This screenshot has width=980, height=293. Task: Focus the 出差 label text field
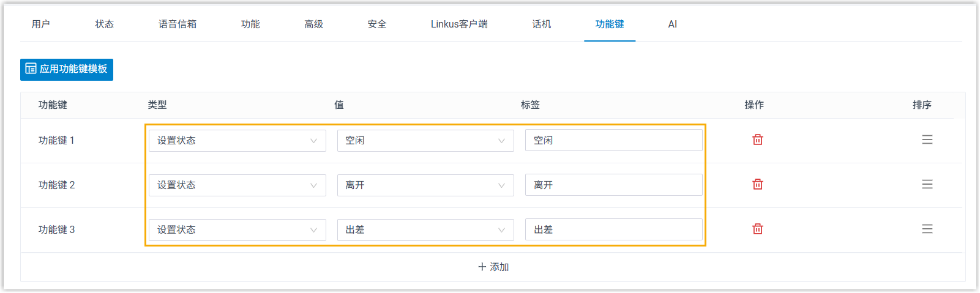pyautogui.click(x=613, y=230)
